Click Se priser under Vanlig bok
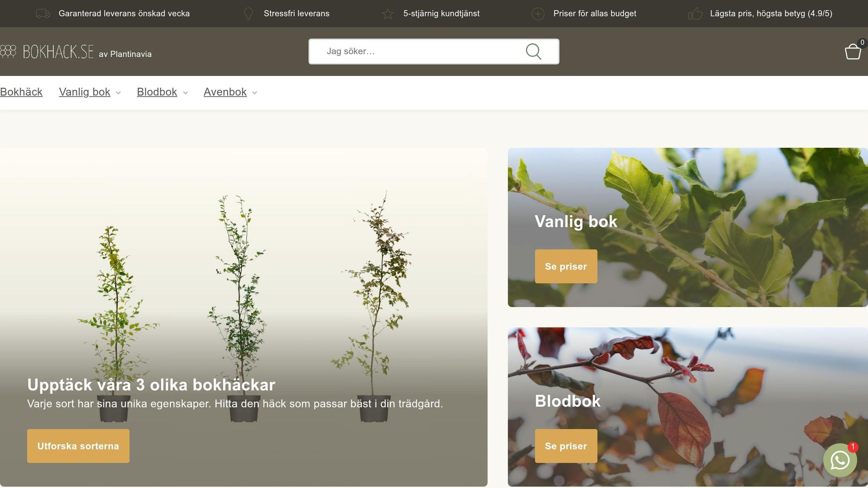Image resolution: width=868 pixels, height=488 pixels. pos(566,266)
